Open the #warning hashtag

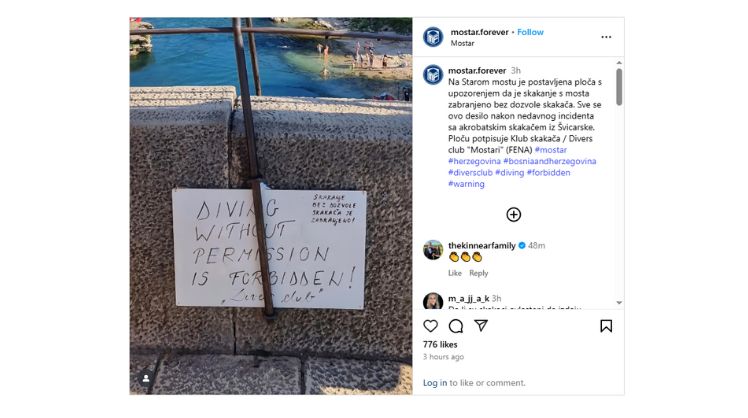coord(466,184)
